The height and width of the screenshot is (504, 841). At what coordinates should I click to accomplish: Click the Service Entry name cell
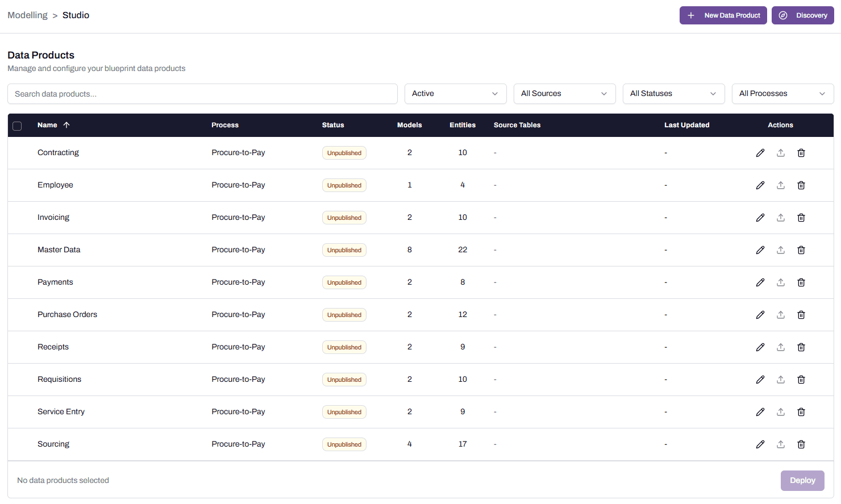click(61, 412)
